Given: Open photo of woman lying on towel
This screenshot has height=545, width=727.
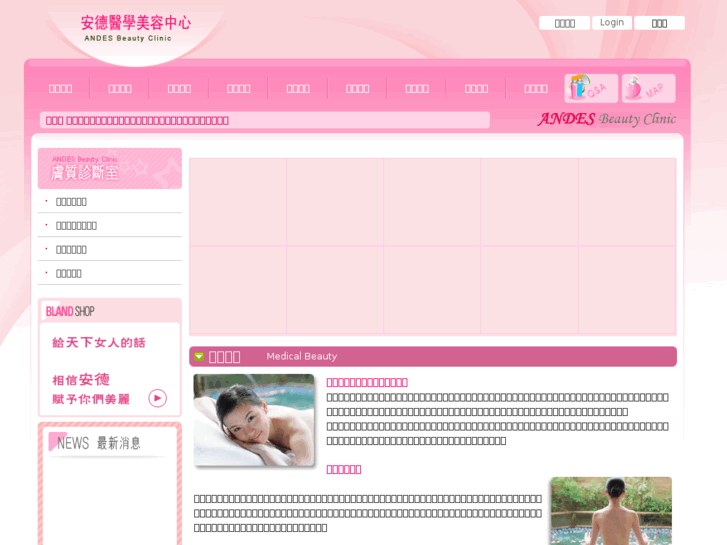Looking at the screenshot, I should [254, 420].
